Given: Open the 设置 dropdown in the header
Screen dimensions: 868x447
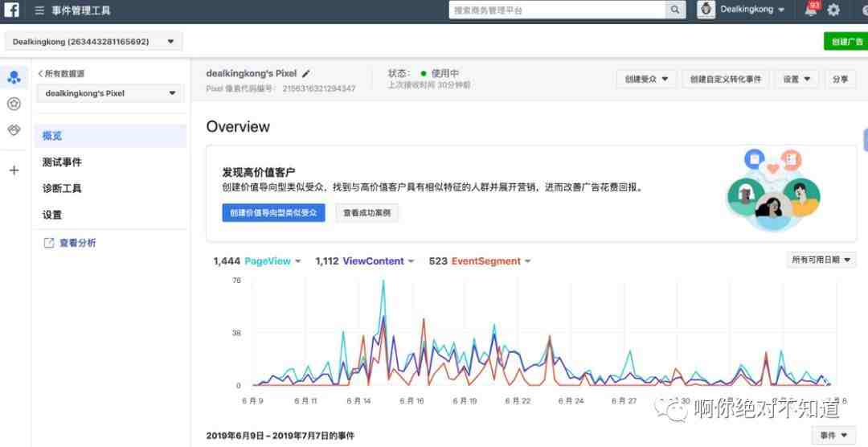Looking at the screenshot, I should (796, 80).
